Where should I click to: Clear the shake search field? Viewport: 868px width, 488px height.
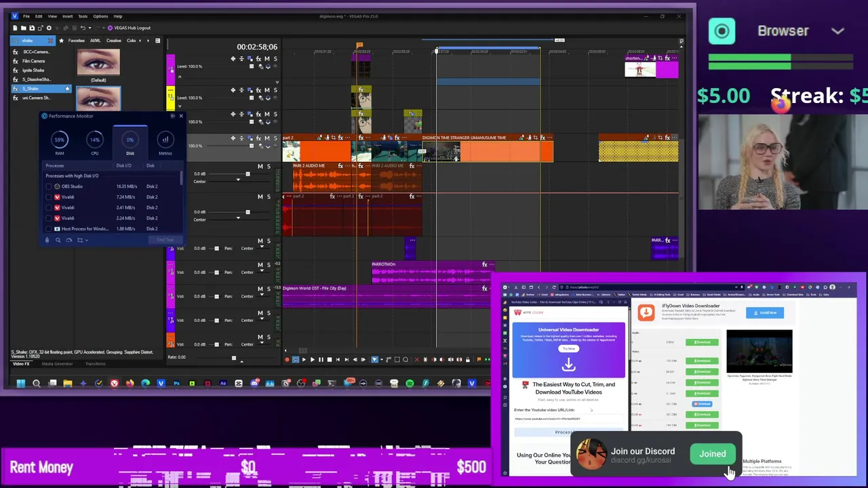click(x=50, y=41)
